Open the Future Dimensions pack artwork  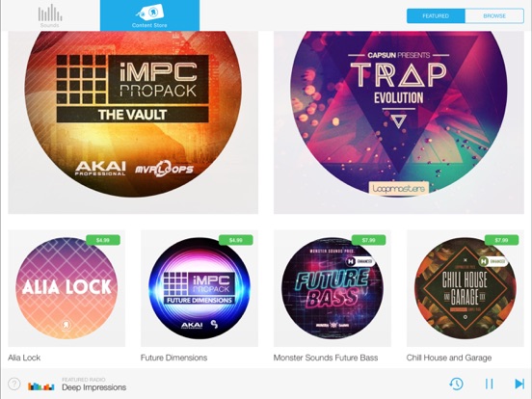click(x=199, y=288)
